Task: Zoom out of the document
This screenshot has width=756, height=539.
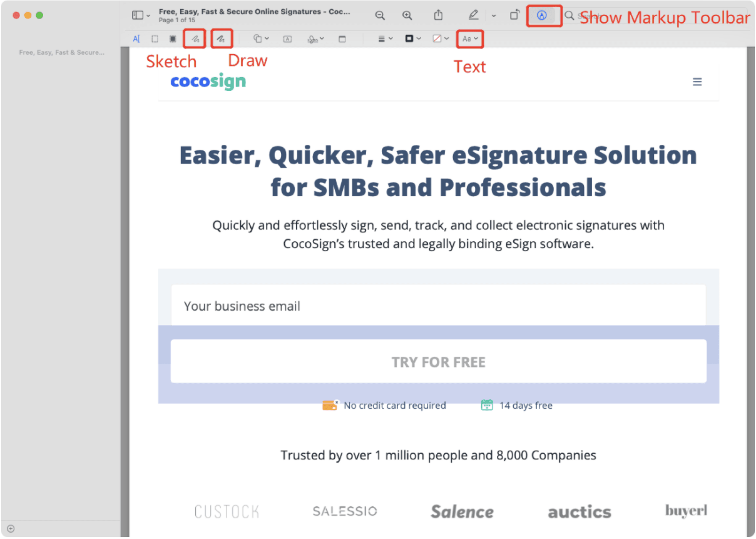Action: click(x=380, y=15)
